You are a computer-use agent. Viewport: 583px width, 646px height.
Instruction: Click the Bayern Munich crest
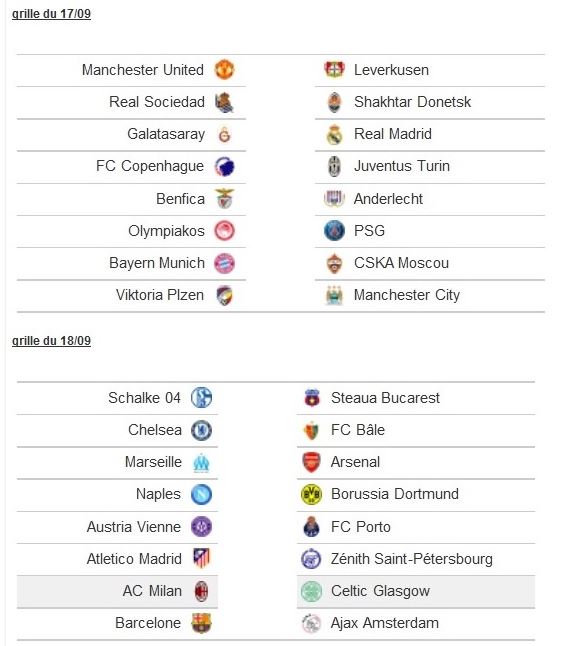[225, 263]
